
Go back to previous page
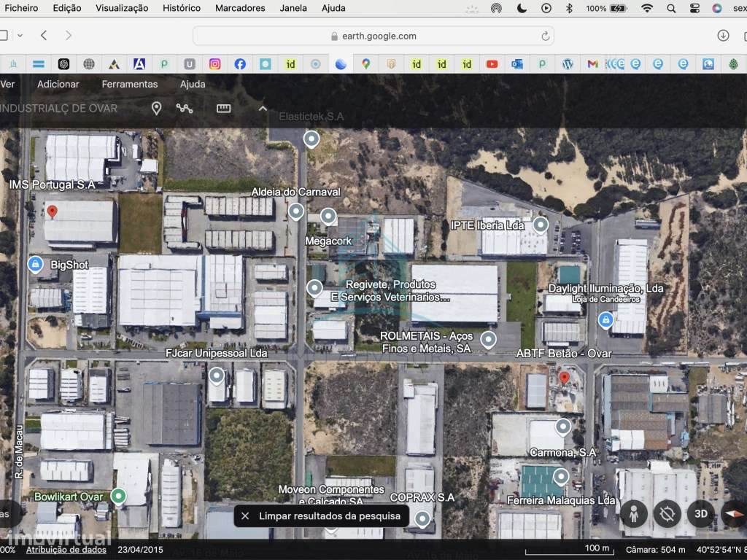[44, 36]
